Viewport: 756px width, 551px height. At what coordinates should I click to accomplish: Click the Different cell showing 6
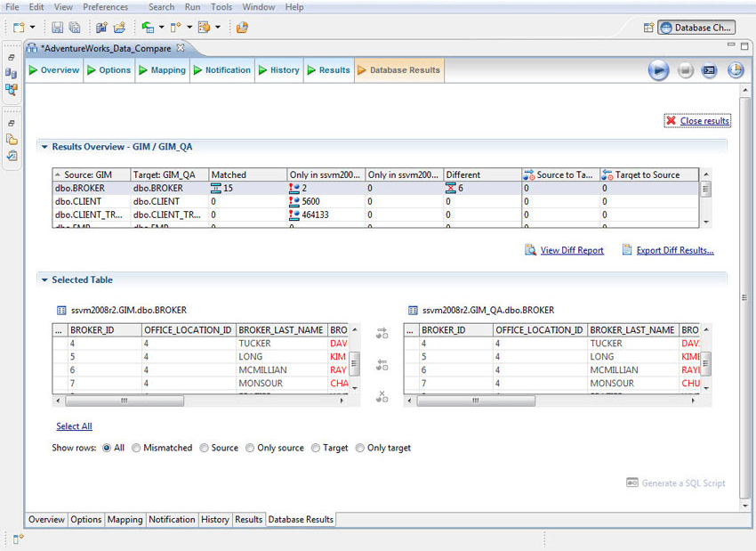click(x=482, y=188)
